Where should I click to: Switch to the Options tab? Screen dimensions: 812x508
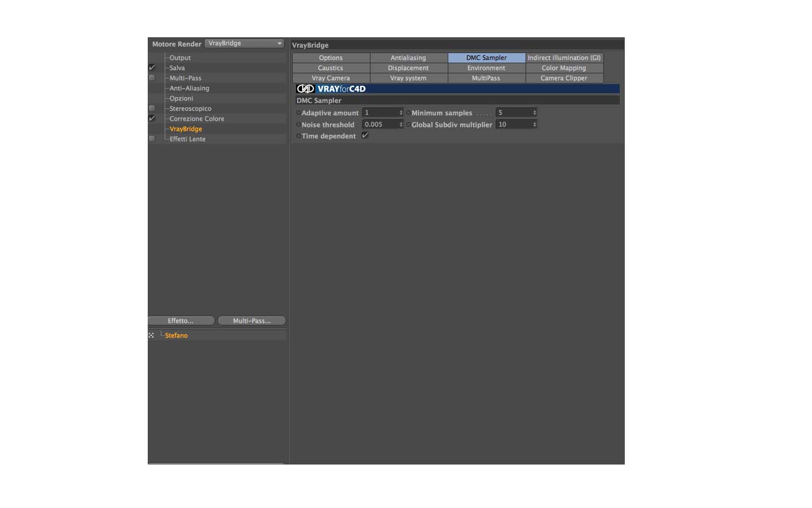click(x=331, y=58)
